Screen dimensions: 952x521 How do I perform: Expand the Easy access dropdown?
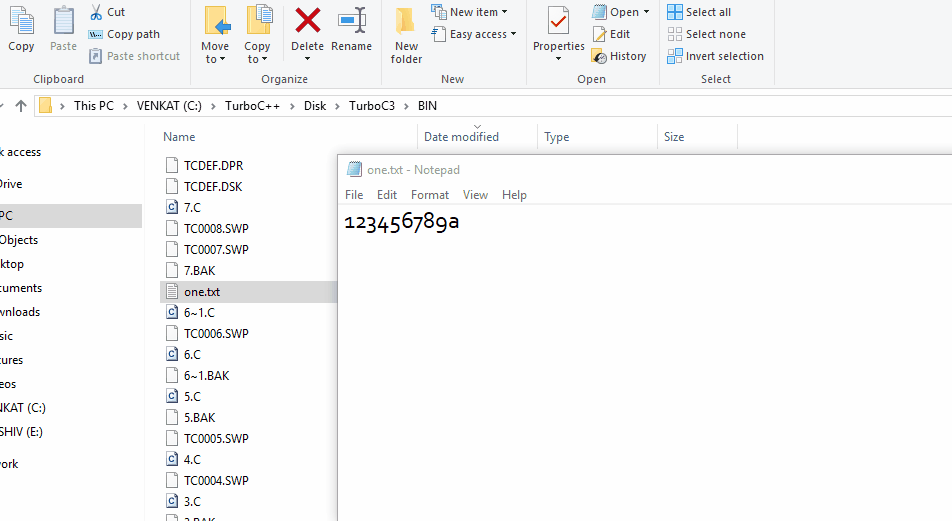475,34
